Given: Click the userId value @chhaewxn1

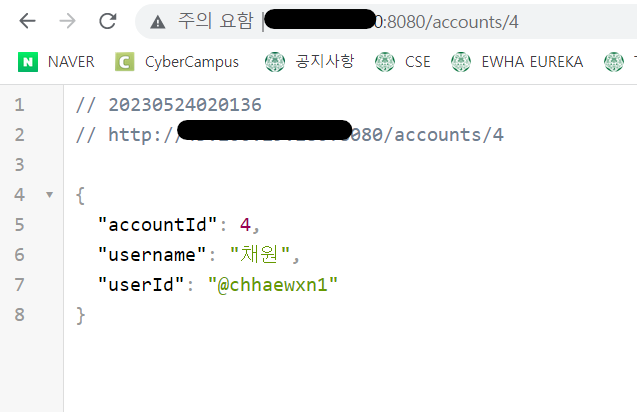Looking at the screenshot, I should pos(273,285).
